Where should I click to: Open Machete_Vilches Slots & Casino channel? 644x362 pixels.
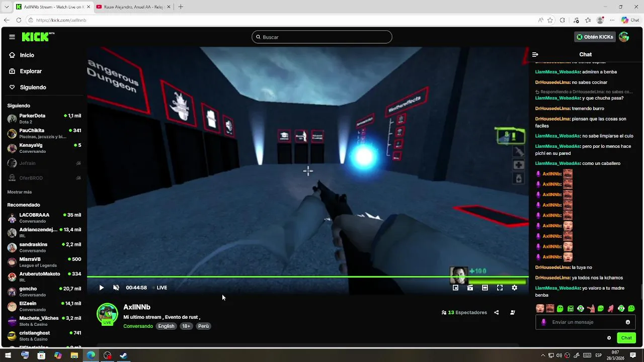pos(44,321)
